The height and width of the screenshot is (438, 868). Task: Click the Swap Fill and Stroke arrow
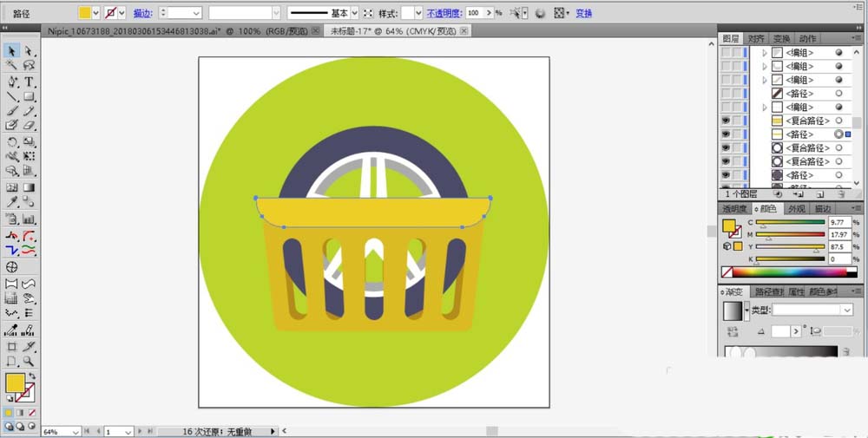(32, 376)
